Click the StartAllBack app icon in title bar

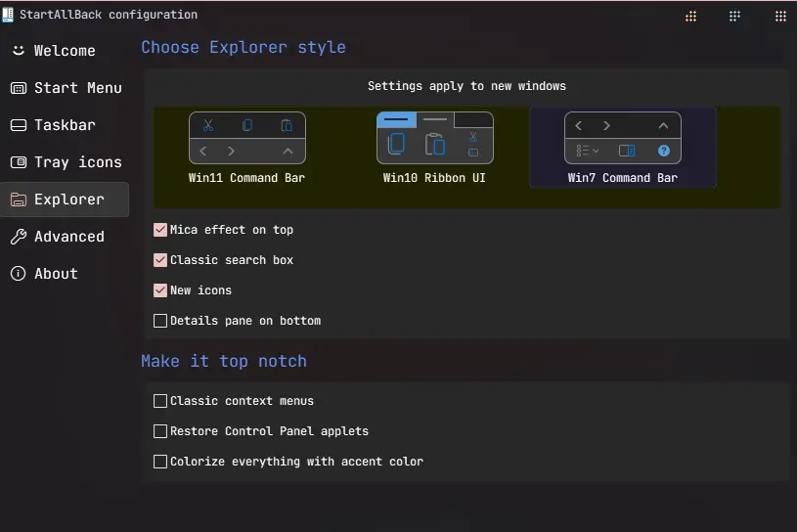tap(8, 15)
